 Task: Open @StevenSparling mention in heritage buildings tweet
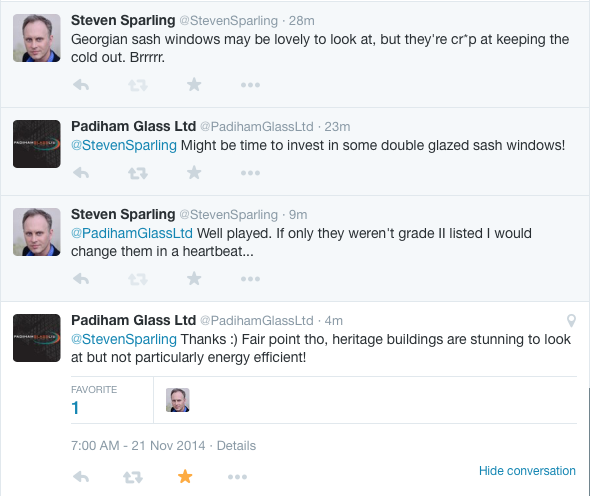pyautogui.click(x=124, y=339)
